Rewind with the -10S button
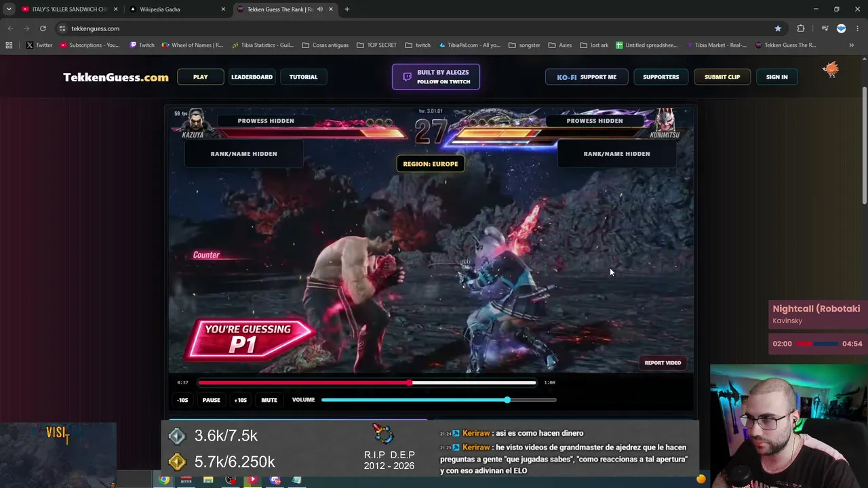This screenshot has width=868, height=488. click(182, 400)
